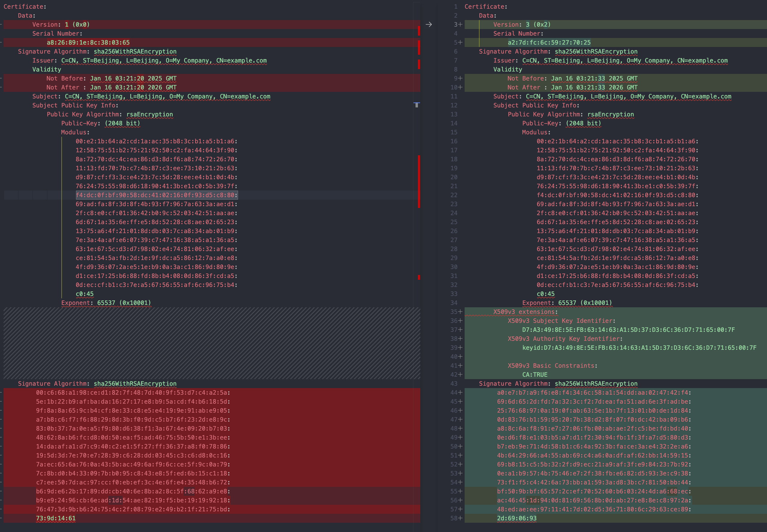Select left 'Not Before: Jan 16 03:21:20 2025 GMT'

(111, 79)
